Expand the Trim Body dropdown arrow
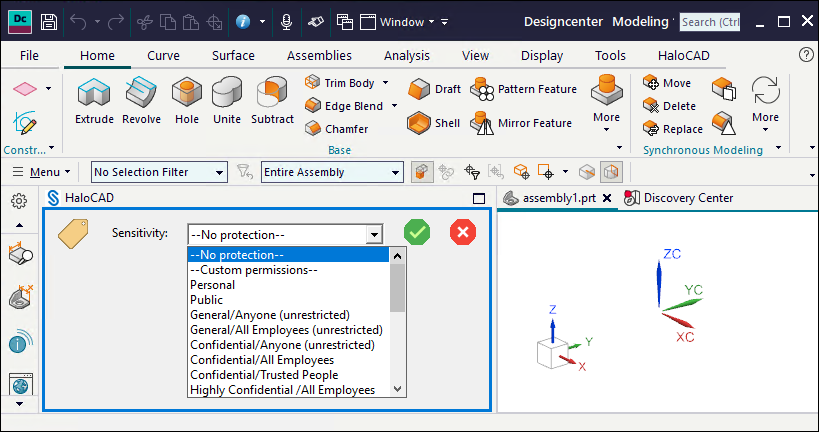Screen dimensions: 819x432 coord(385,83)
